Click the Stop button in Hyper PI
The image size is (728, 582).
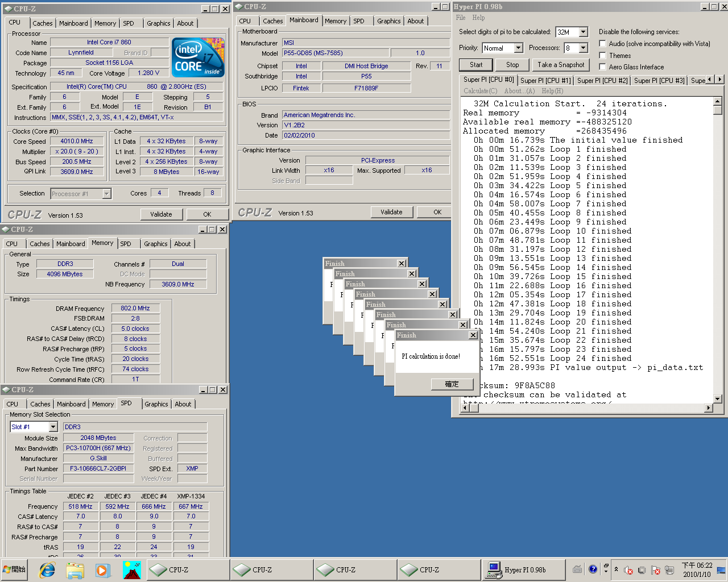512,65
